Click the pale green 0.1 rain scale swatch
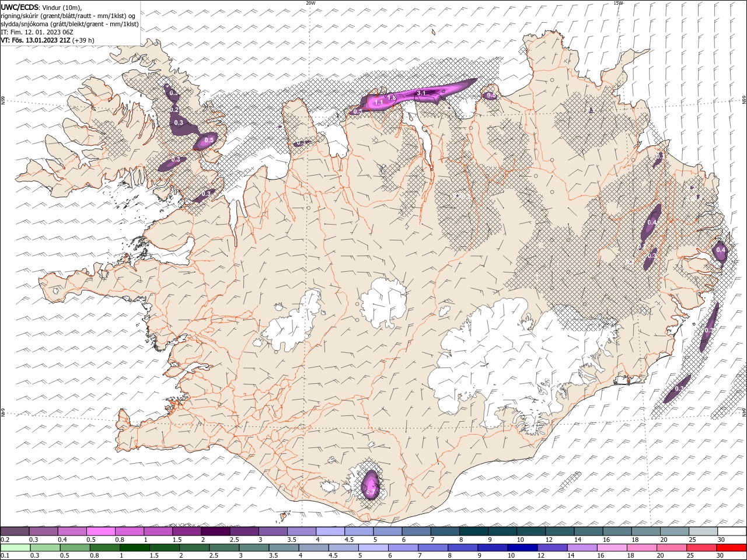 (x=15, y=548)
